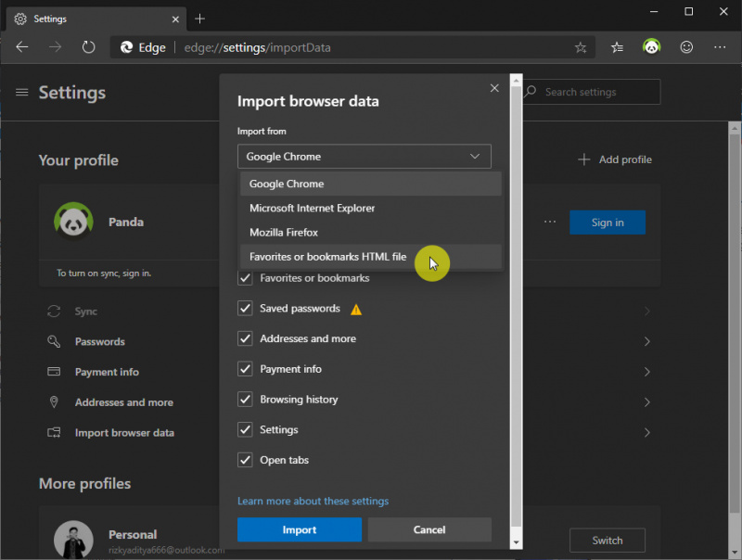Add this page to favorites star
Image resolution: width=742 pixels, height=560 pixels.
tap(581, 47)
